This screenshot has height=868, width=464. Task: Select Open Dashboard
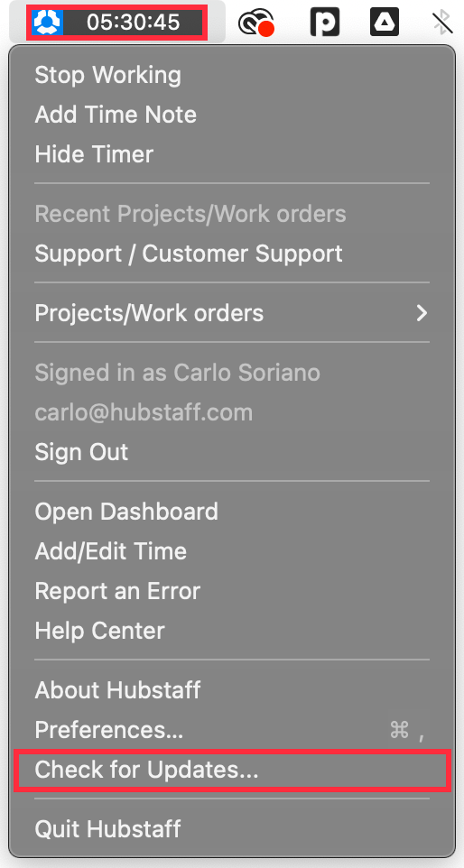232,512
